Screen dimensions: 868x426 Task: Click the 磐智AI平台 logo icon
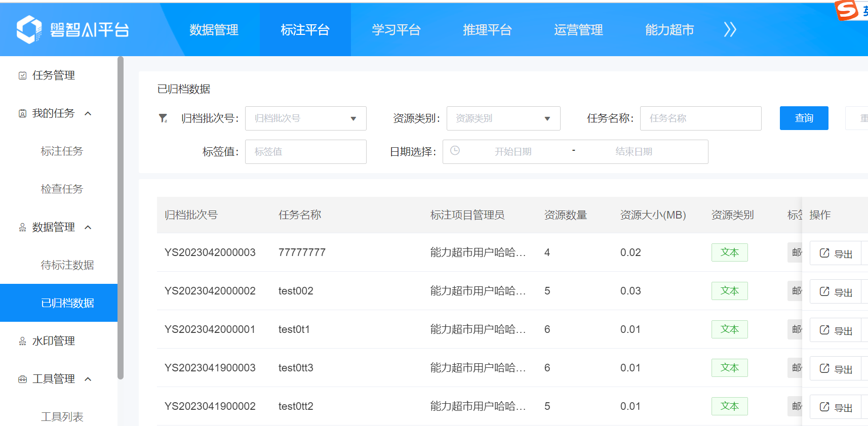pos(29,29)
